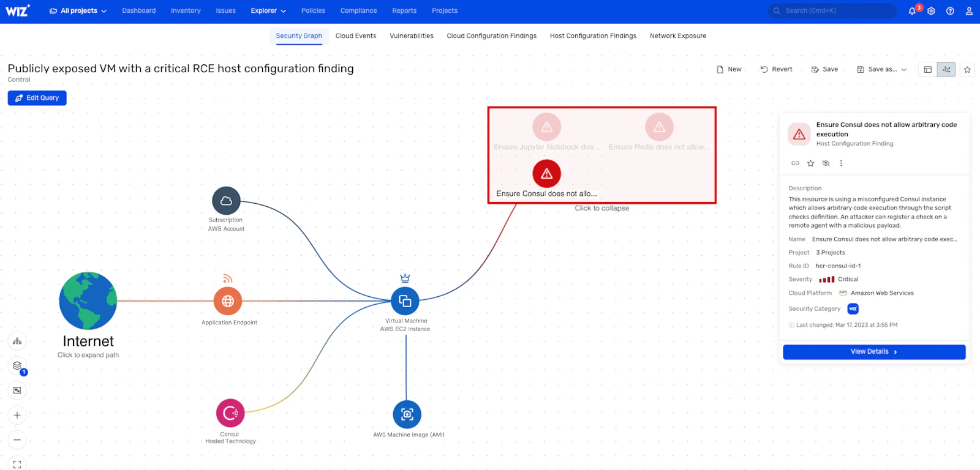This screenshot has height=470, width=980.
Task: Switch to the Network Exposure tab
Action: 678,36
